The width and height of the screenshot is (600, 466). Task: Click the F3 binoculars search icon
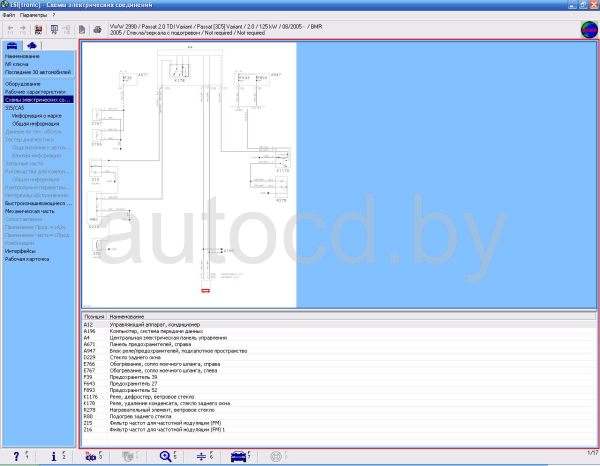[91, 456]
